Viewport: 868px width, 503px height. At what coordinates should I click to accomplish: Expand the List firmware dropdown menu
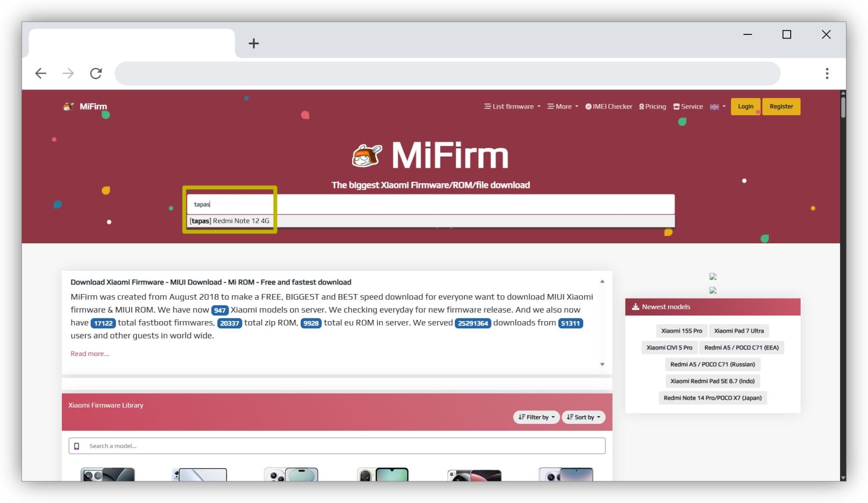coord(512,106)
